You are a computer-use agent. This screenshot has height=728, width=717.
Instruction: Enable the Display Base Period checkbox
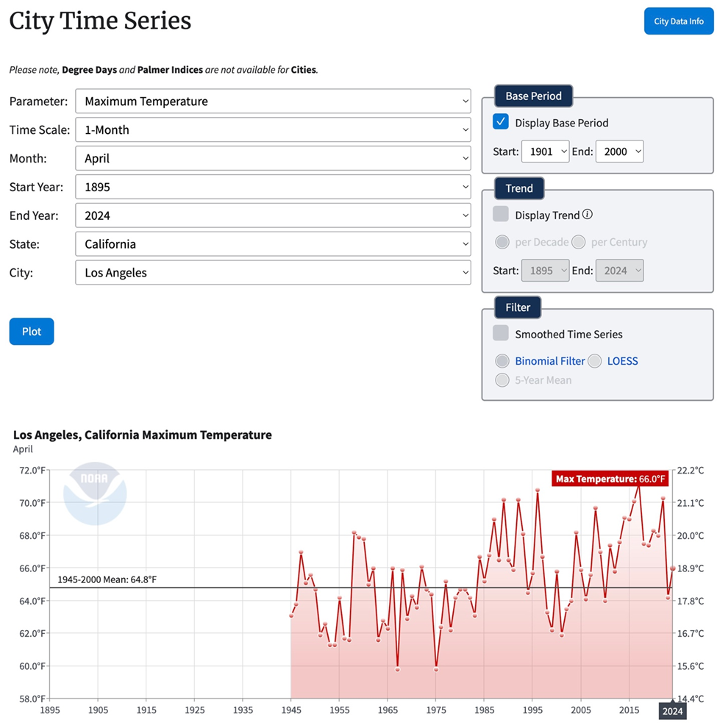[501, 122]
